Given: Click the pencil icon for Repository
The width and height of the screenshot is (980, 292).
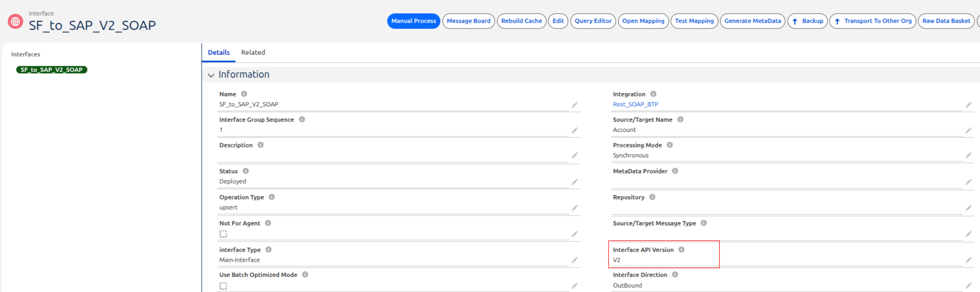Looking at the screenshot, I should click(x=969, y=208).
